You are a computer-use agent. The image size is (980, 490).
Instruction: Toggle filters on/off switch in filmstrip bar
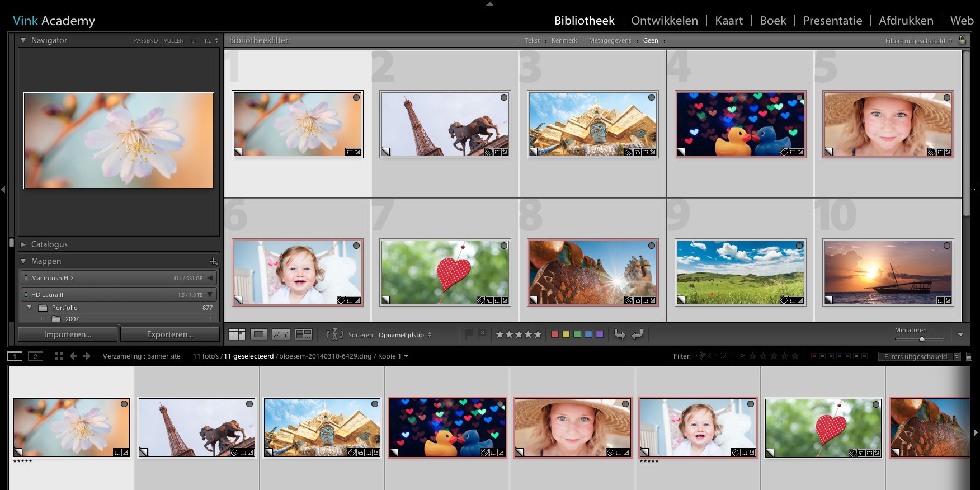tap(969, 357)
